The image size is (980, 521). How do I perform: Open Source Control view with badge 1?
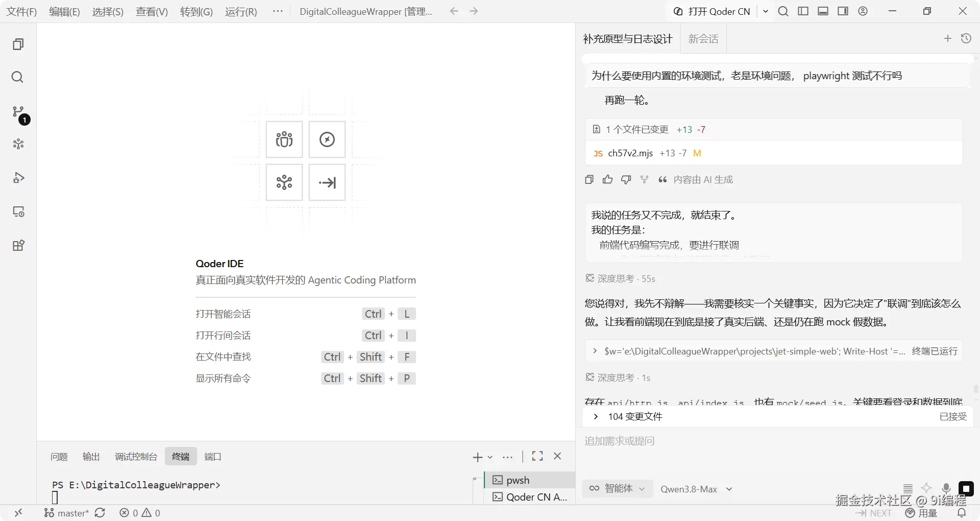coord(18,112)
